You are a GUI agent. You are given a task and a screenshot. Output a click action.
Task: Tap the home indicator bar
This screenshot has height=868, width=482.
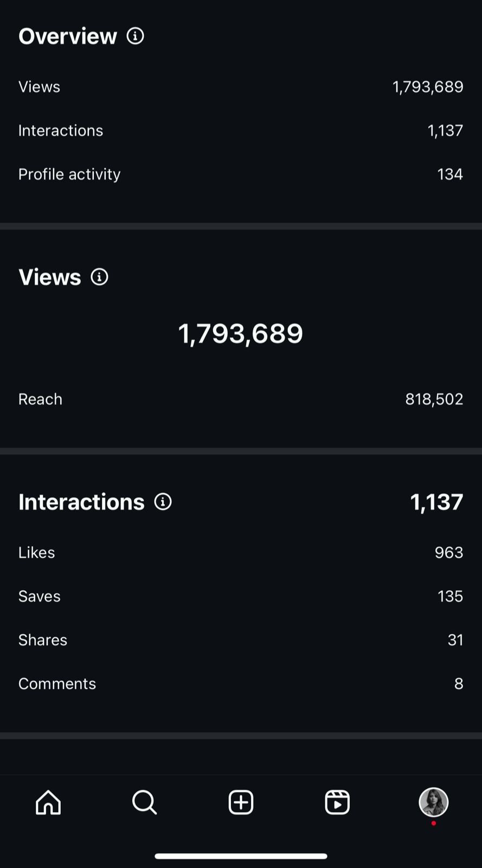241,856
